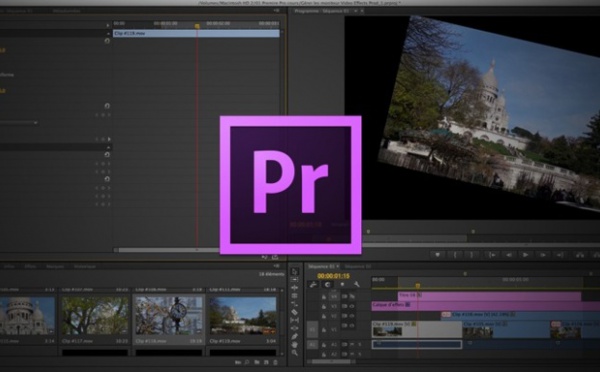This screenshot has height=372, width=600.
Task: Toggle lock on video track V4
Action: pyautogui.click(x=324, y=297)
